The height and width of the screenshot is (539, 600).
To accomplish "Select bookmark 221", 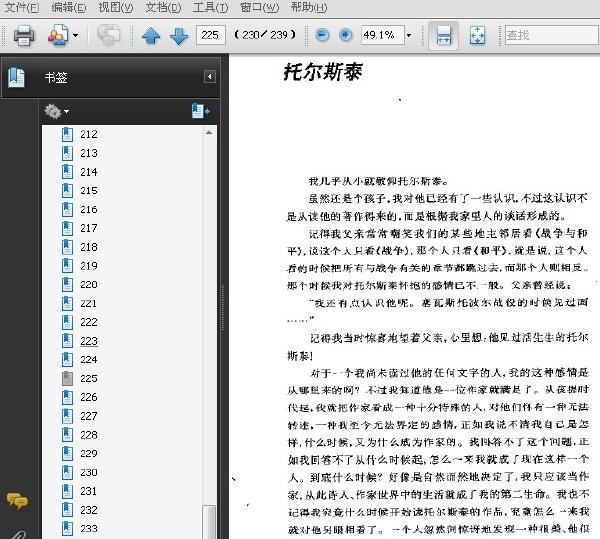I will 89,303.
